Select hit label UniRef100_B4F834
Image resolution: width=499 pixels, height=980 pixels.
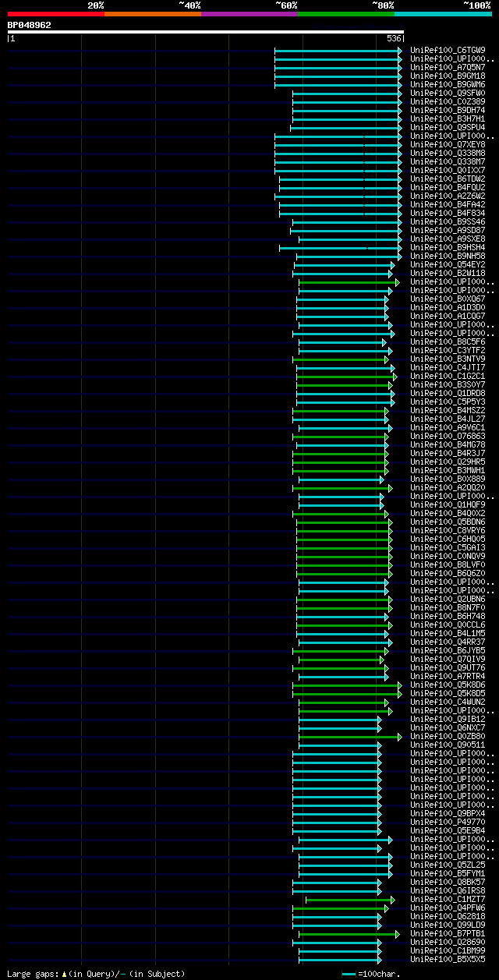coord(448,214)
